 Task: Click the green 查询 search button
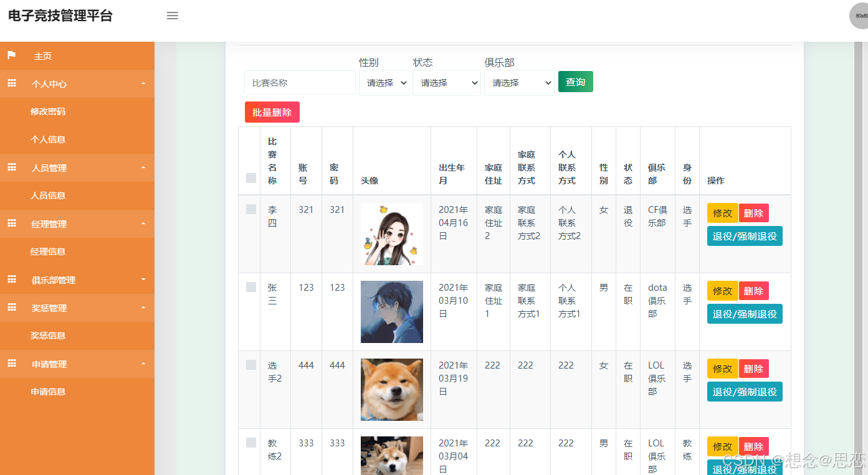pos(576,82)
